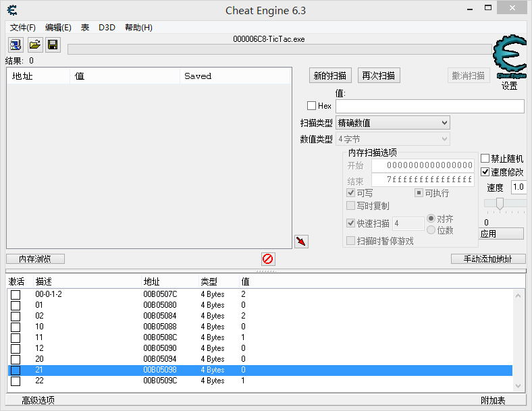Enable the 禁止随机 checkbox
This screenshot has height=411, width=532.
tap(485, 159)
